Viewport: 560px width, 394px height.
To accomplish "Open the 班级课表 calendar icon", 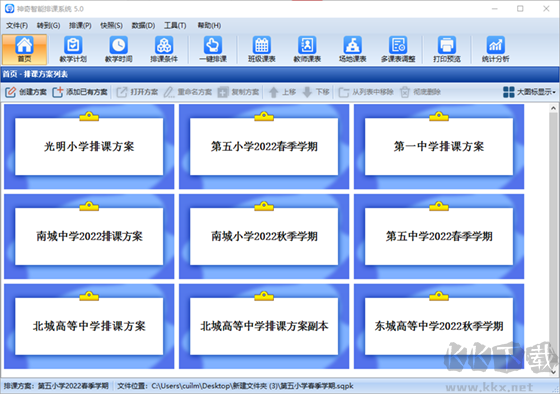I will pos(261,49).
